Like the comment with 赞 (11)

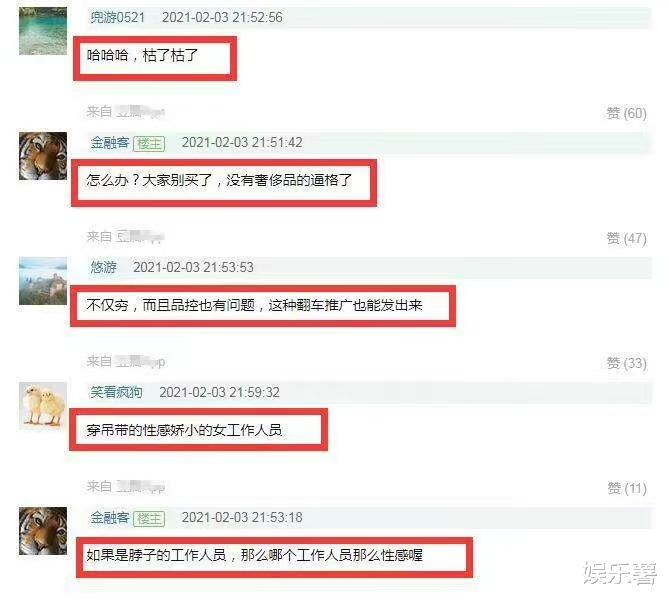point(626,488)
